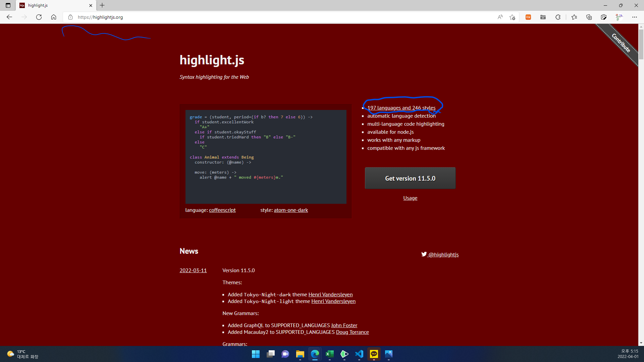Open the Contribute corner ribbon
Image resolution: width=644 pixels, height=362 pixels.
(x=621, y=43)
